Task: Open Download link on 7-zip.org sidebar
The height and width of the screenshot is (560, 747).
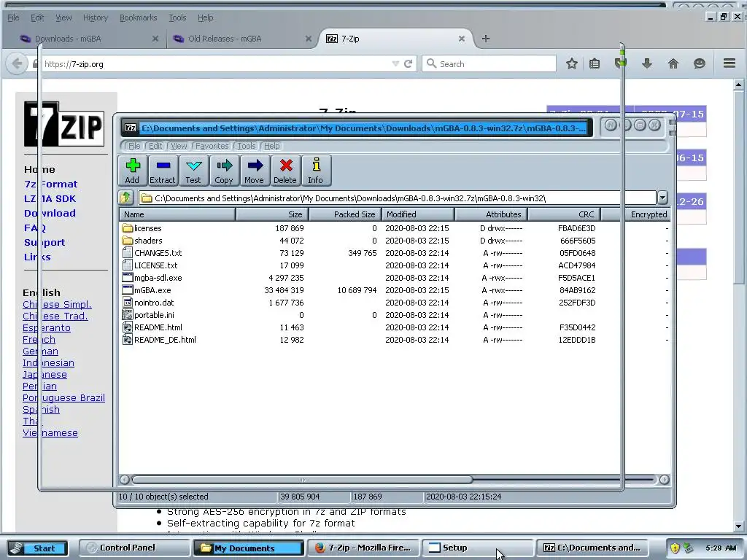Action: [x=50, y=214]
